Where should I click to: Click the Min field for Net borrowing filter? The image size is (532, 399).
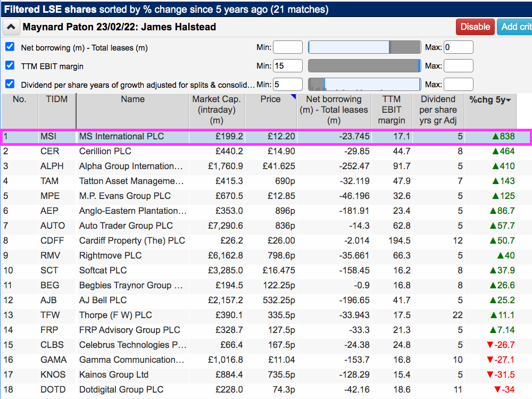pos(288,47)
